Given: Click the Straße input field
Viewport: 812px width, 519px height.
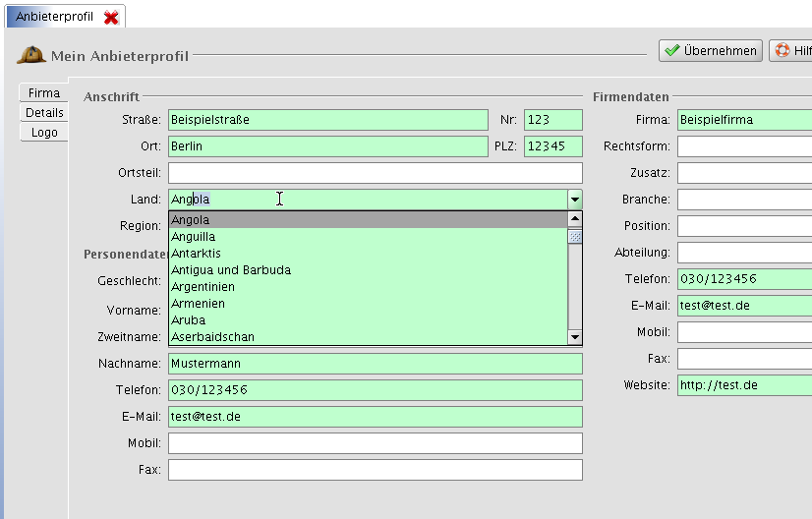Looking at the screenshot, I should click(328, 120).
